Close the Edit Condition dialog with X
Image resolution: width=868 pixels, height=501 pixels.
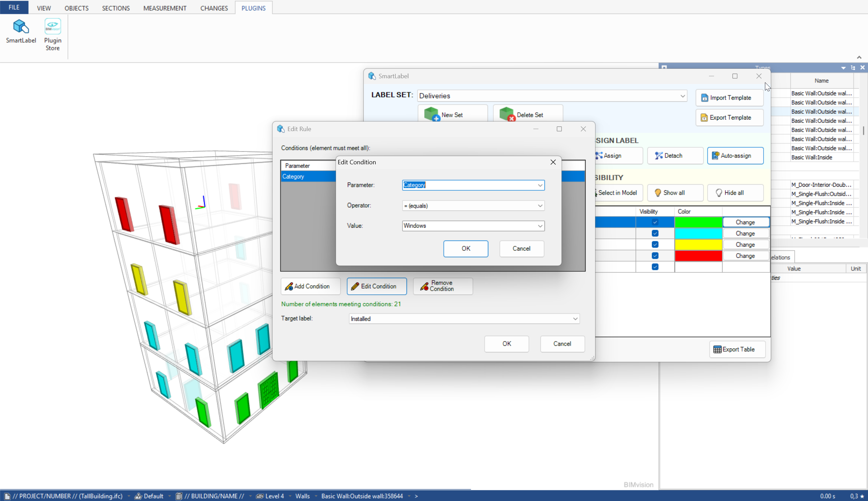(553, 162)
